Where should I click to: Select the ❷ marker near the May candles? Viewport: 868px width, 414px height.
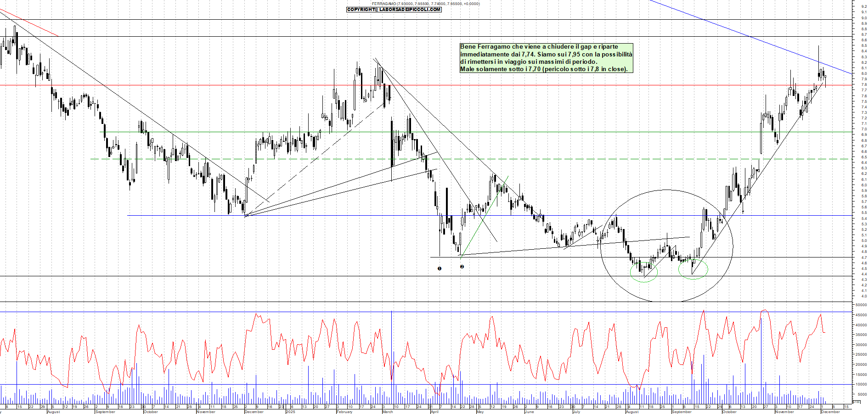pos(462,266)
